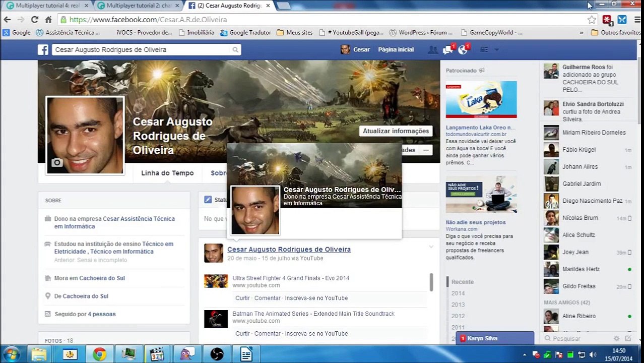Open friend requests icon in top bar
The image size is (644, 363).
[432, 49]
